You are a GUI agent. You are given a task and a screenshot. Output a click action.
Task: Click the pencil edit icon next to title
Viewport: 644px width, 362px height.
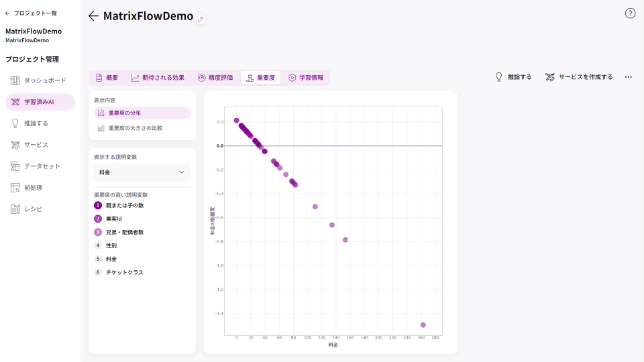[201, 19]
